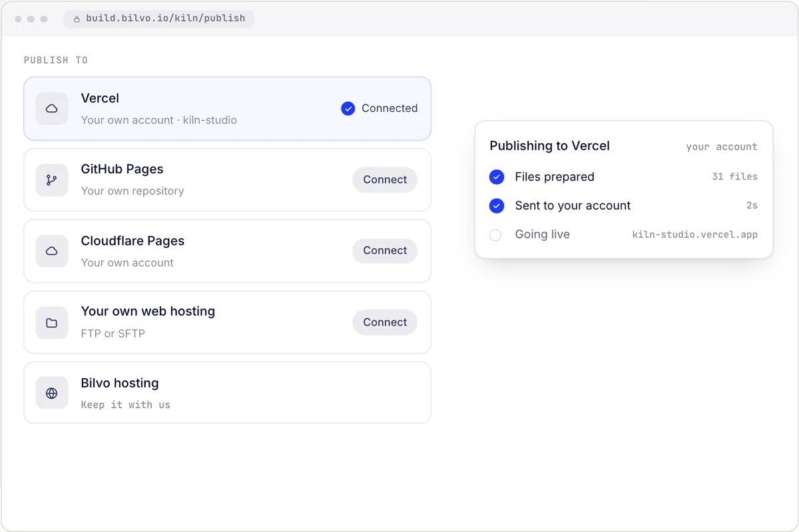
Task: Click the GitHub Pages branch icon
Action: tap(52, 180)
